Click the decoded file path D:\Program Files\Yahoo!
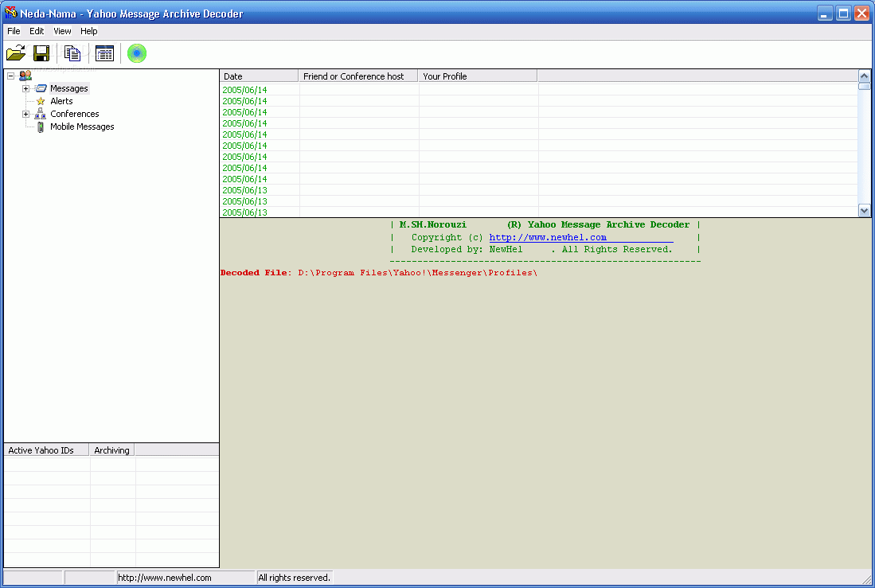 click(x=417, y=273)
